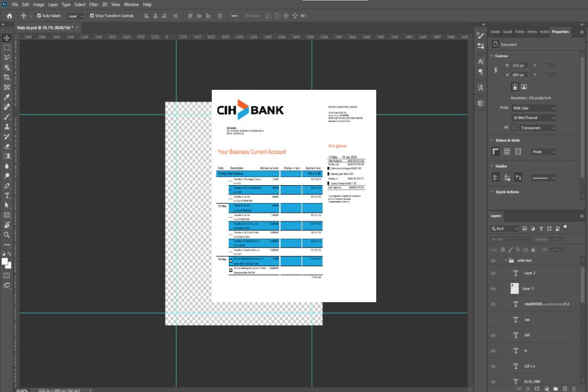Open the 16 Bits/Channel dropdown

tap(534, 118)
